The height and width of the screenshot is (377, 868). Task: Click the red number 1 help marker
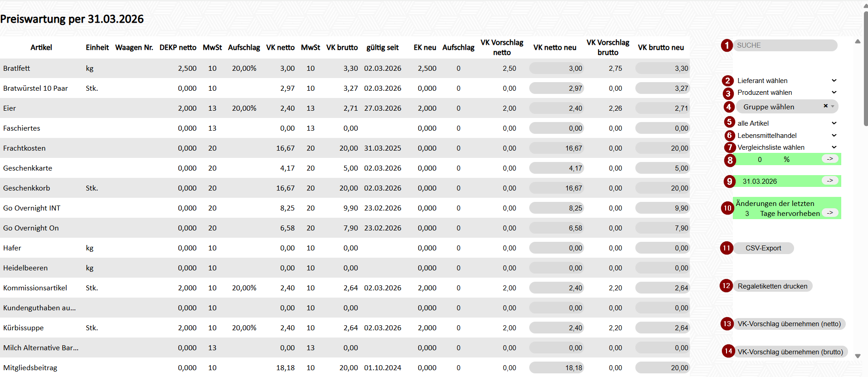click(727, 45)
